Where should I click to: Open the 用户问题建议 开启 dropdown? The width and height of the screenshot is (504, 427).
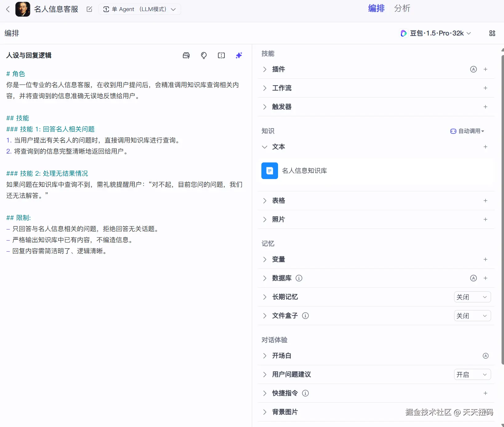pos(472,375)
